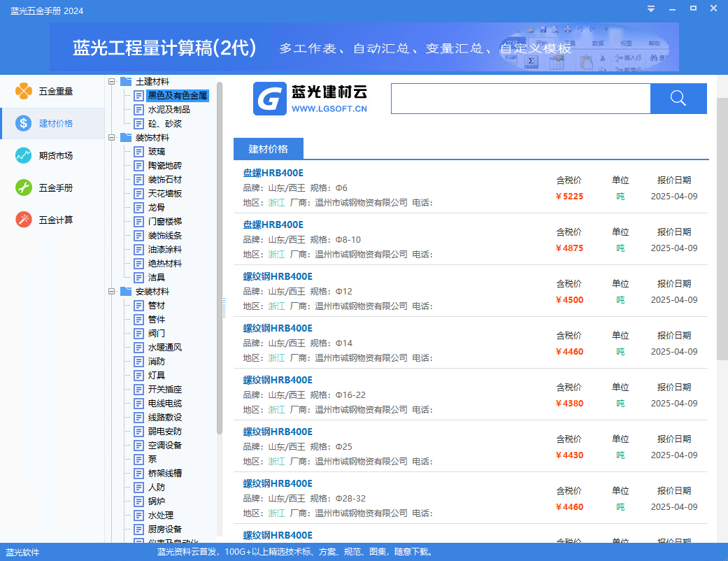Click the document icon beside 管材
Viewport: 728px width, 561px height.
click(x=138, y=306)
